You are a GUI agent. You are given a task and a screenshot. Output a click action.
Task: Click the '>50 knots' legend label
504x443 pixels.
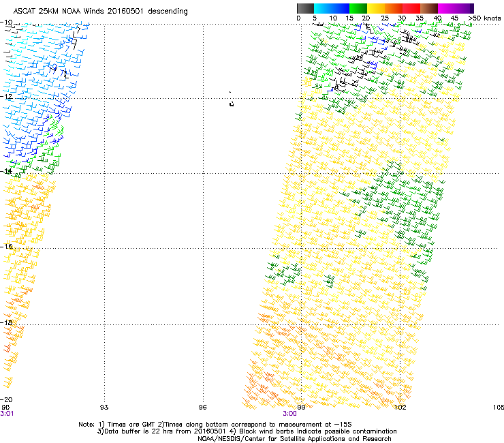(x=484, y=18)
